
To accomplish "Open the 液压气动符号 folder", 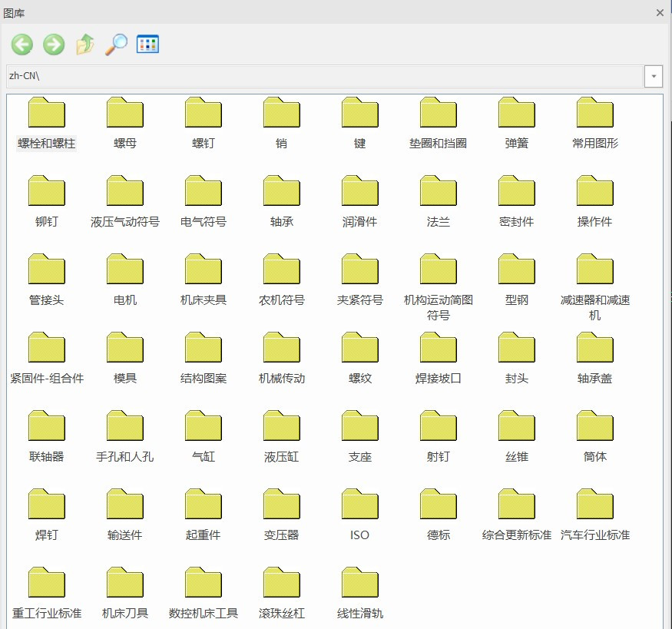I will [x=125, y=192].
